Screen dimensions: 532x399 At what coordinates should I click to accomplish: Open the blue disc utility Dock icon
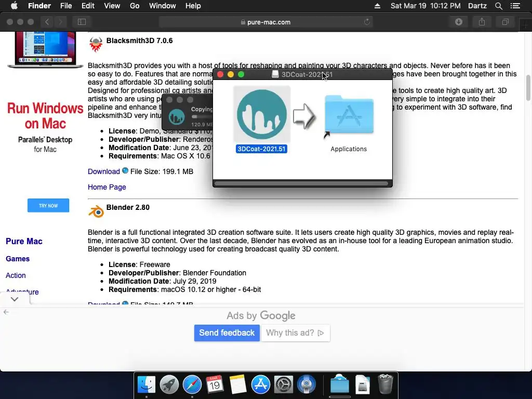(x=307, y=385)
